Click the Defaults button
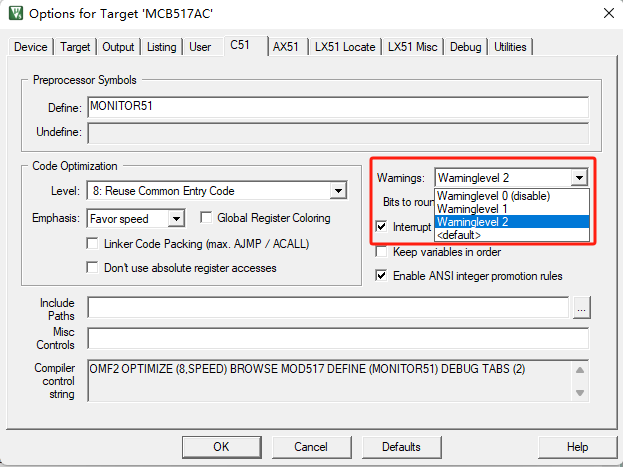 401,446
